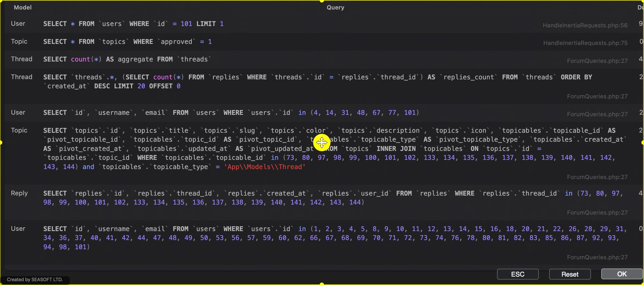Select the Thread model cell for count aggregate query
Screen dimensions: 644x285
[21, 59]
